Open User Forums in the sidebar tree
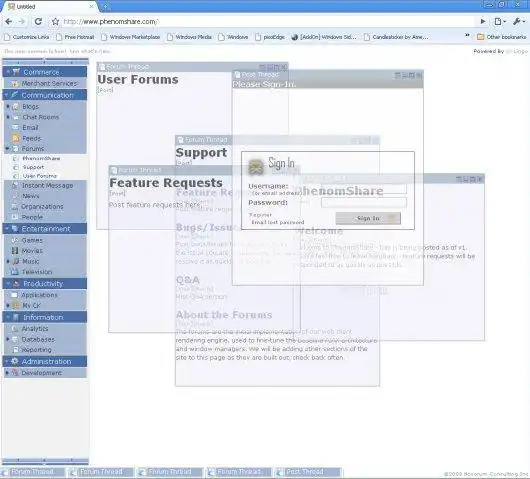 click(40, 176)
